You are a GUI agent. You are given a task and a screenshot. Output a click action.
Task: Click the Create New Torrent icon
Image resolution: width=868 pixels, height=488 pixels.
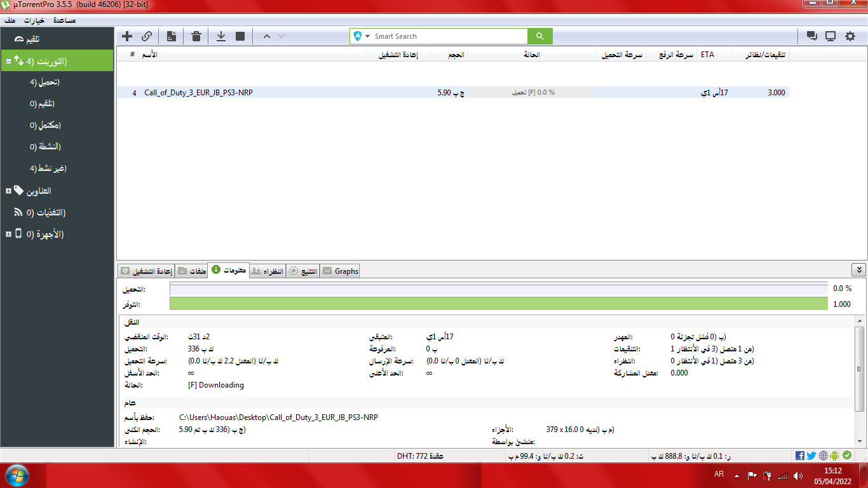coord(172,36)
